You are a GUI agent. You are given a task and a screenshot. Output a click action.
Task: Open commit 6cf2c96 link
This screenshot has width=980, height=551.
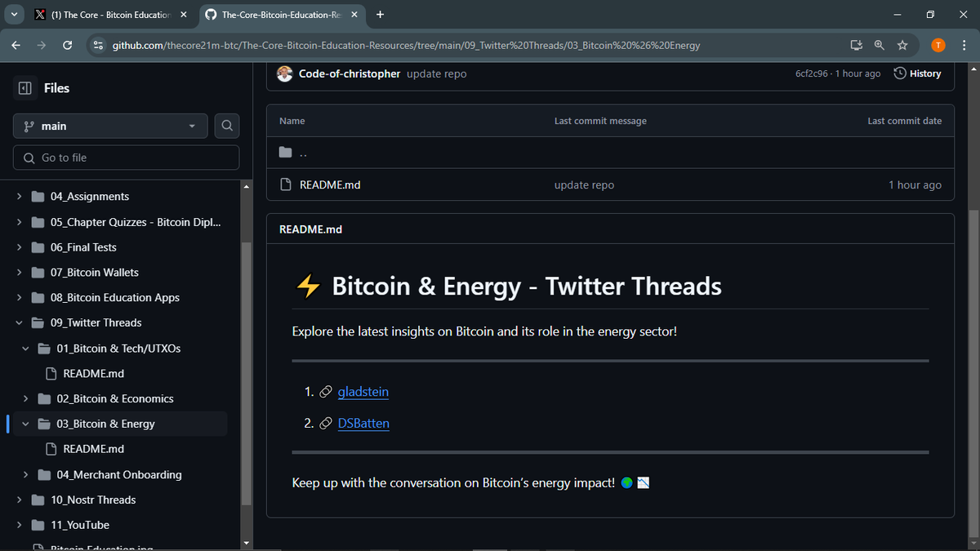813,73
